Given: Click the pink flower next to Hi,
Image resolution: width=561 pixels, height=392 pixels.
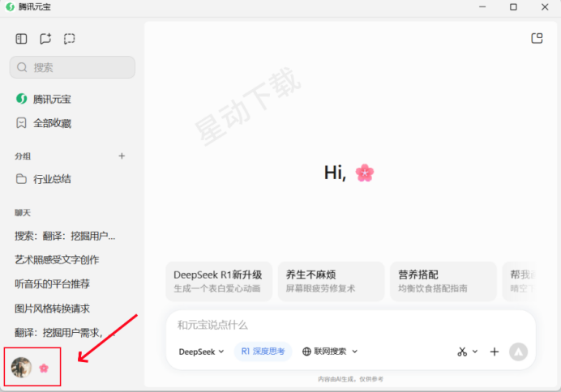Looking at the screenshot, I should 365,173.
